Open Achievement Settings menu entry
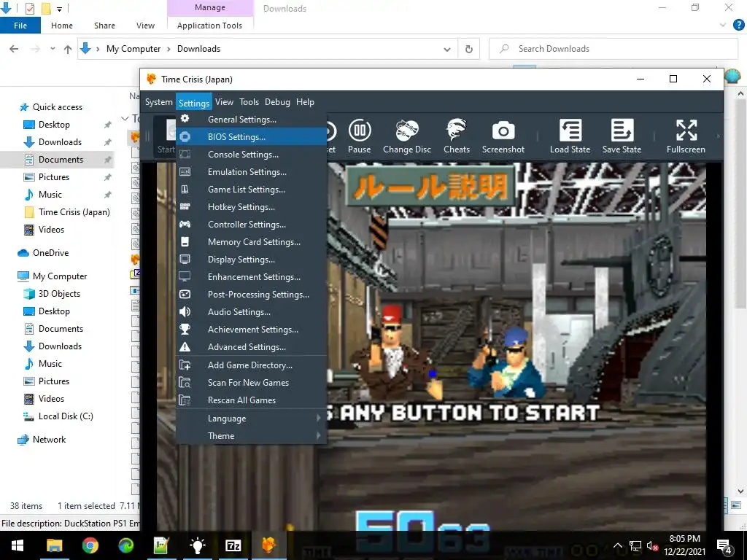The width and height of the screenshot is (747, 560). click(252, 330)
